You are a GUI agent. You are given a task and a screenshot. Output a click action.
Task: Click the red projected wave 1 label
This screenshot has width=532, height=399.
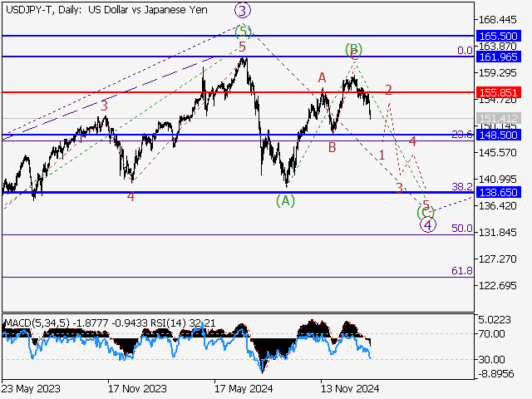(382, 155)
